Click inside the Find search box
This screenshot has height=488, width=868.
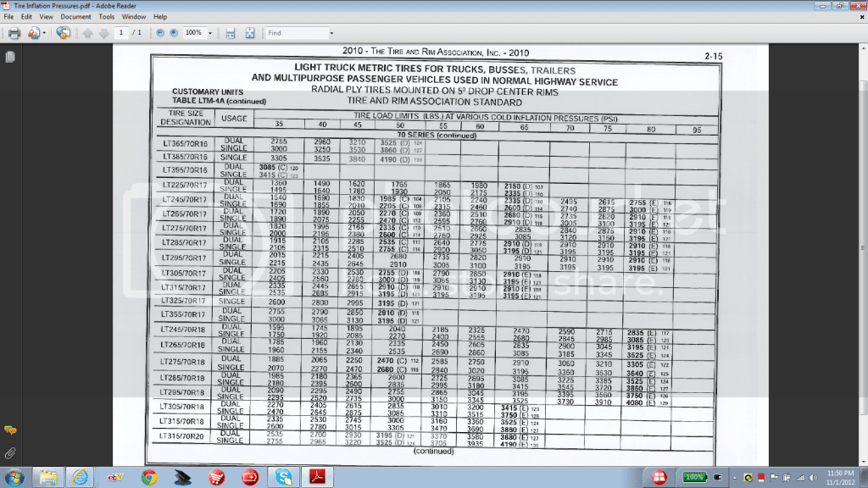[x=297, y=33]
